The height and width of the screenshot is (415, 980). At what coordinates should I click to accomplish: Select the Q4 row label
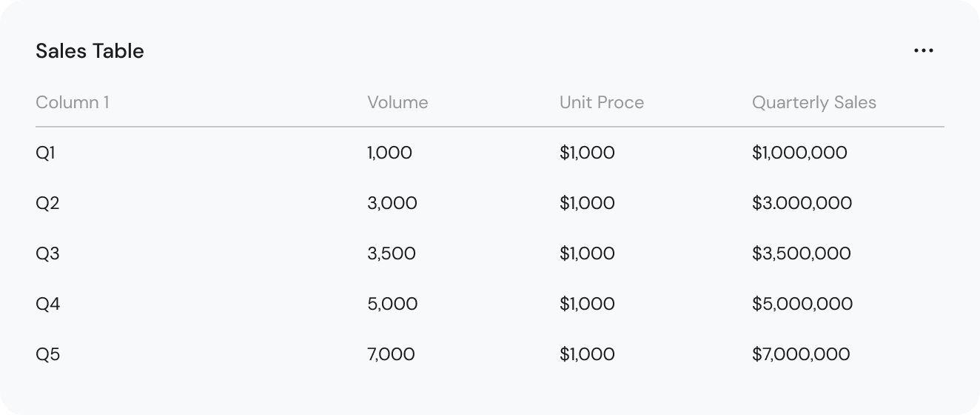(47, 305)
